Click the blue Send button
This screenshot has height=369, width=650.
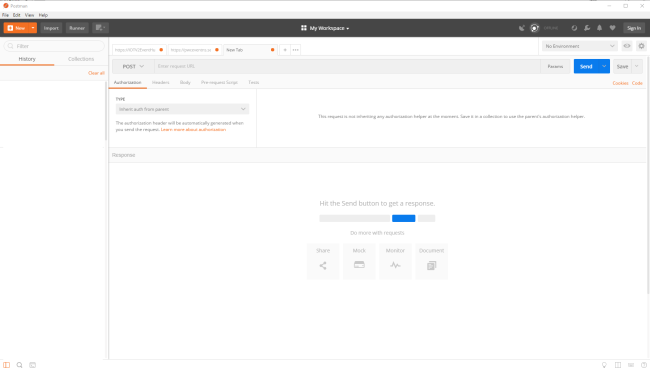[586, 66]
